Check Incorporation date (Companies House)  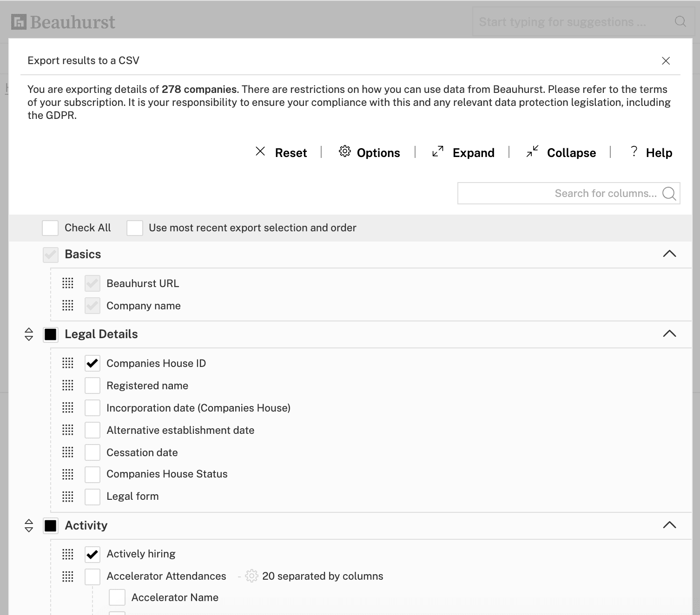[92, 408]
